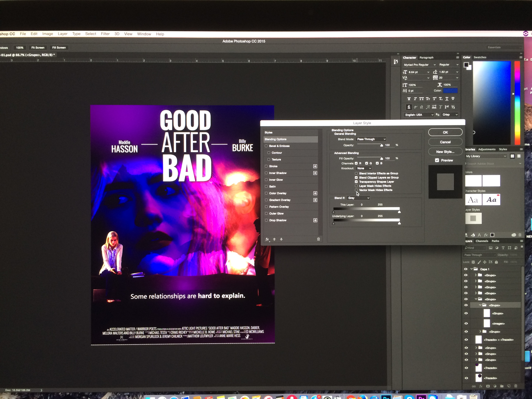The height and width of the screenshot is (399, 532).
Task: Click the lock all padlock icon in Layers
Action: click(496, 262)
